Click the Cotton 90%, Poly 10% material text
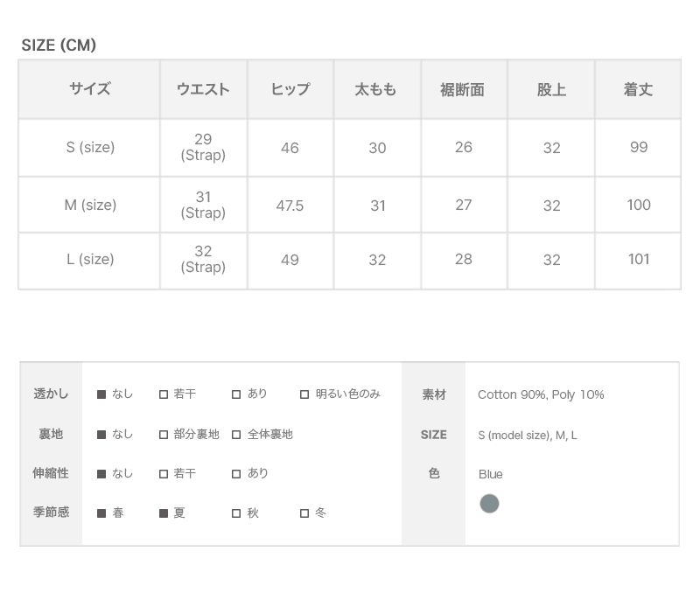This screenshot has height=600, width=700. click(x=541, y=394)
